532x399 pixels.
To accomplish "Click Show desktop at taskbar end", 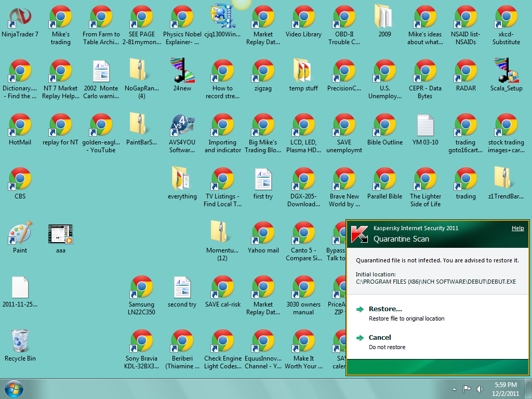I will pyautogui.click(x=529, y=389).
